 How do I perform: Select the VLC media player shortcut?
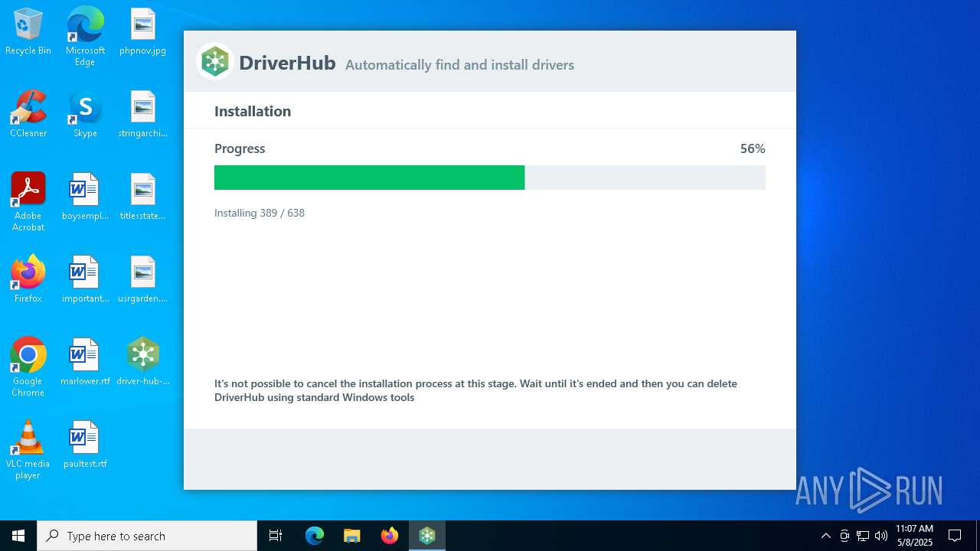click(x=28, y=450)
